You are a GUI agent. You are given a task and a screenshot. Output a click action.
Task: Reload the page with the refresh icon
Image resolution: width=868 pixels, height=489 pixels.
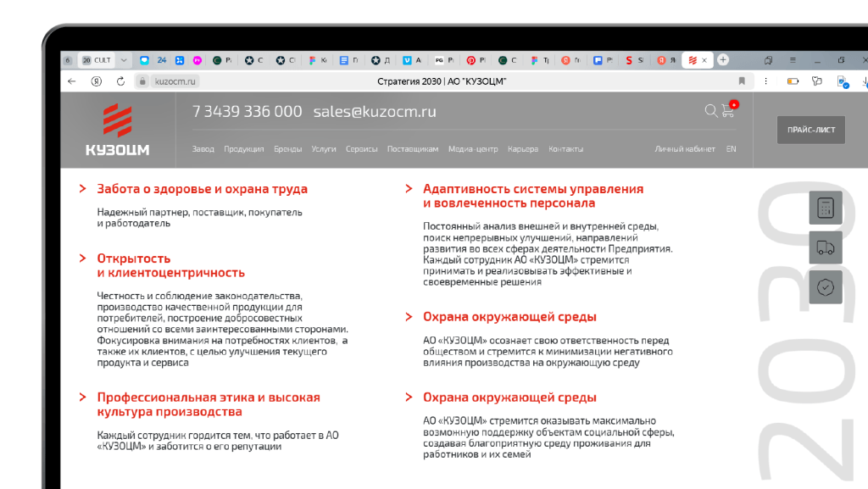click(x=120, y=81)
